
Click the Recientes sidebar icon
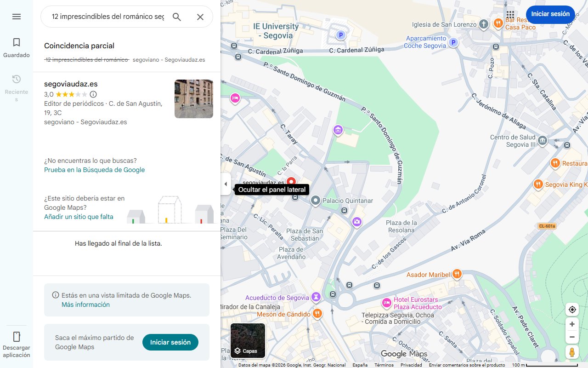16,79
